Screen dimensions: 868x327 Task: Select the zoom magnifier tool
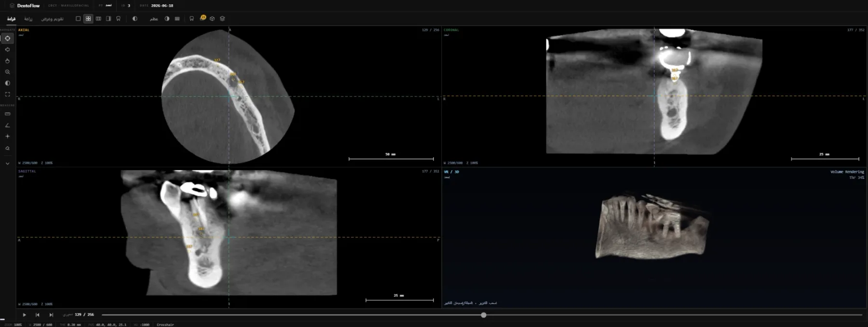pyautogui.click(x=7, y=72)
